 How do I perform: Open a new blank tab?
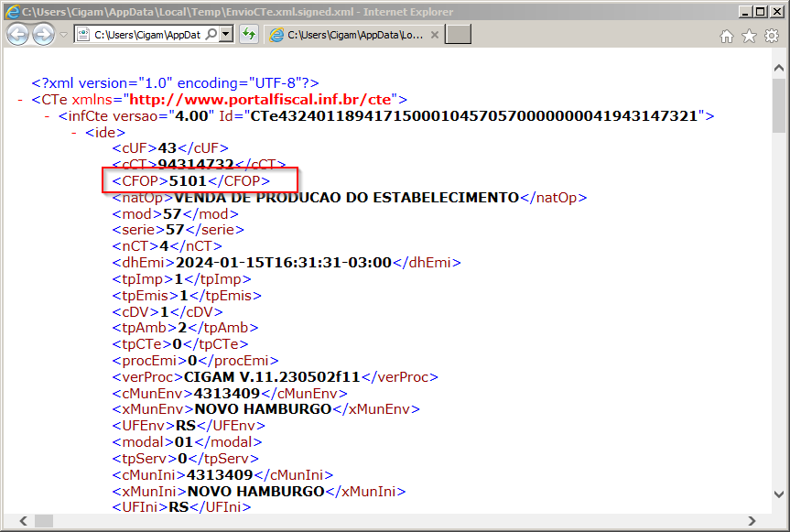coord(458,34)
